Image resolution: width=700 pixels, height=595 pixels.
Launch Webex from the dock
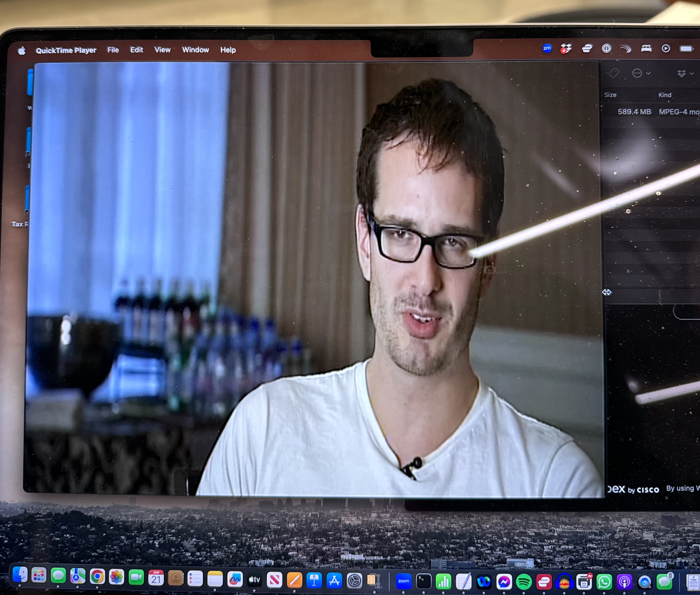[x=484, y=582]
